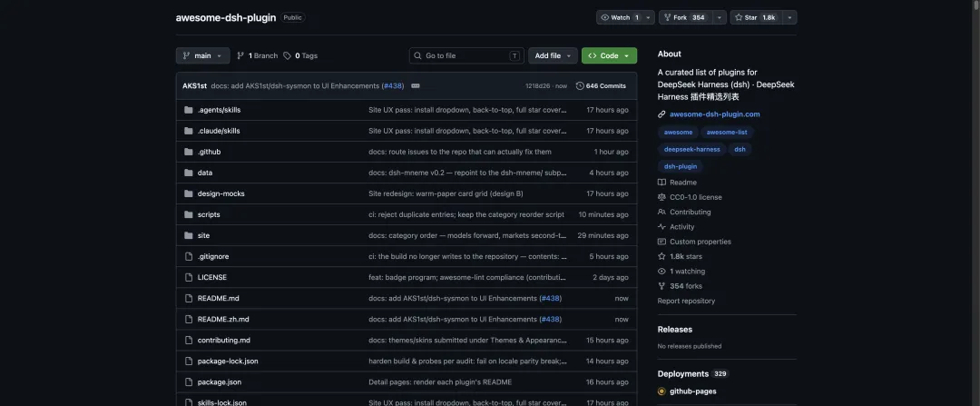Click the folder icon beside design-mocks
The height and width of the screenshot is (406, 980).
click(x=189, y=193)
